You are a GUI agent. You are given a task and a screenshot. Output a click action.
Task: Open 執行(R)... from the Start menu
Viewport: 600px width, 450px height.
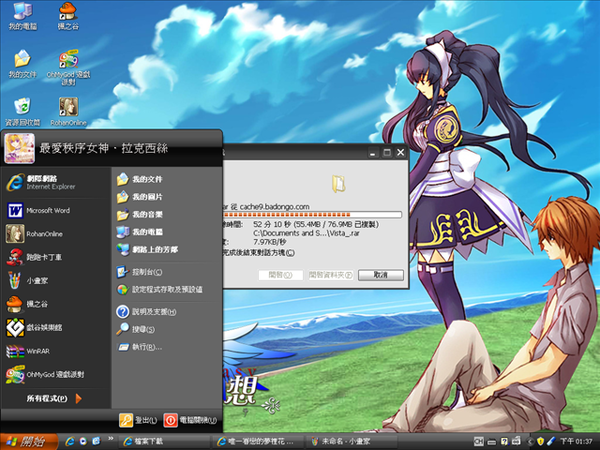click(x=140, y=347)
